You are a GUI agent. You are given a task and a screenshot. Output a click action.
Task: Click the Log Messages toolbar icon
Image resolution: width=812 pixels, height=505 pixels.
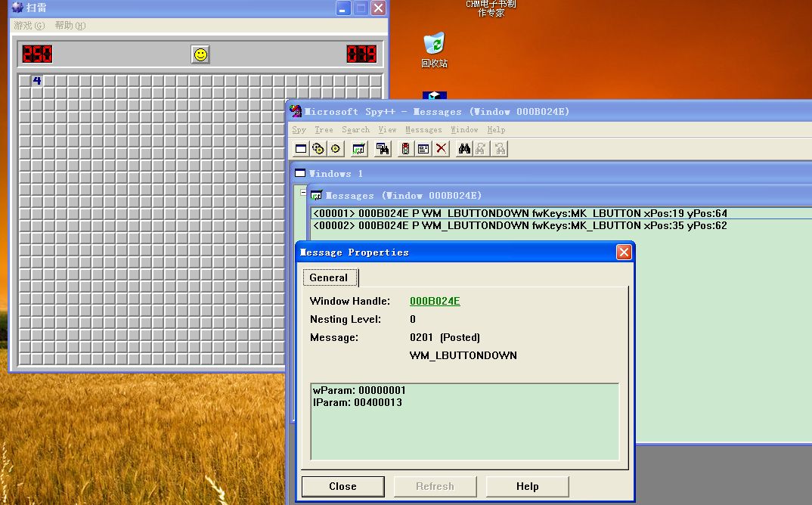[358, 149]
